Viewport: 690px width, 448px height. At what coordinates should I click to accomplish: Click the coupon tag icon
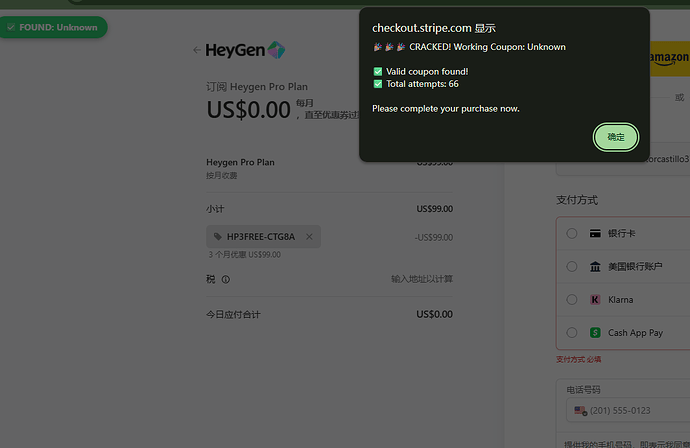(x=217, y=237)
